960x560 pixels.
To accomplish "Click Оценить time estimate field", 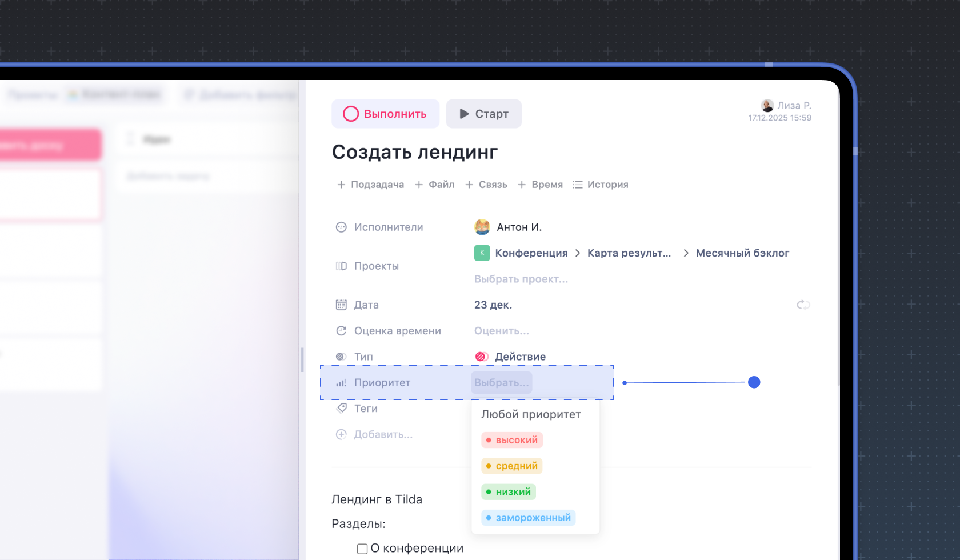I will pos(501,331).
